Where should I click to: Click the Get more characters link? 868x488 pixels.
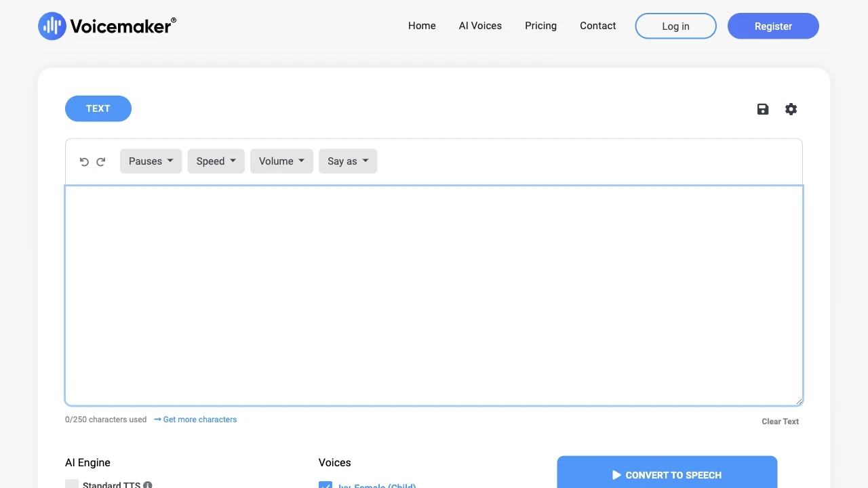199,420
